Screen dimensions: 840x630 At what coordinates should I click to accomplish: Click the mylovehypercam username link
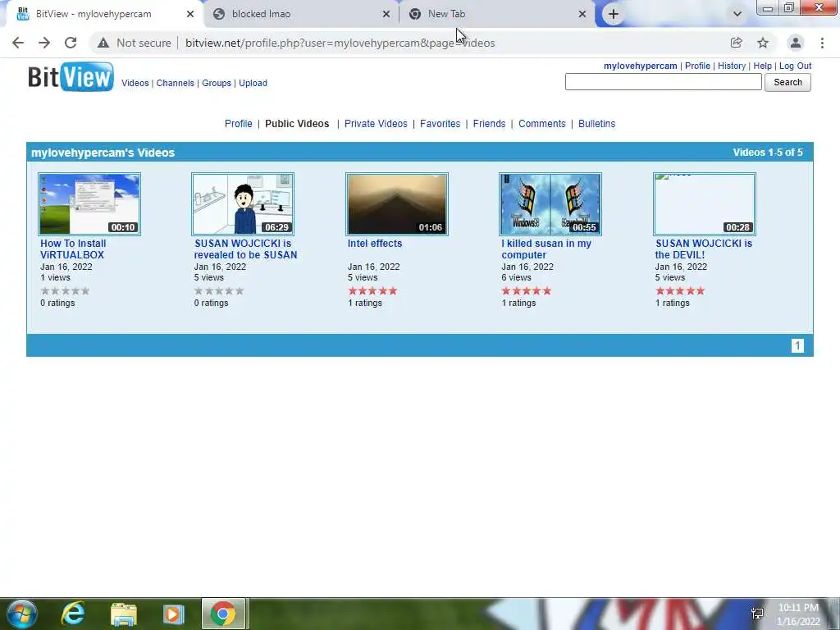(640, 66)
